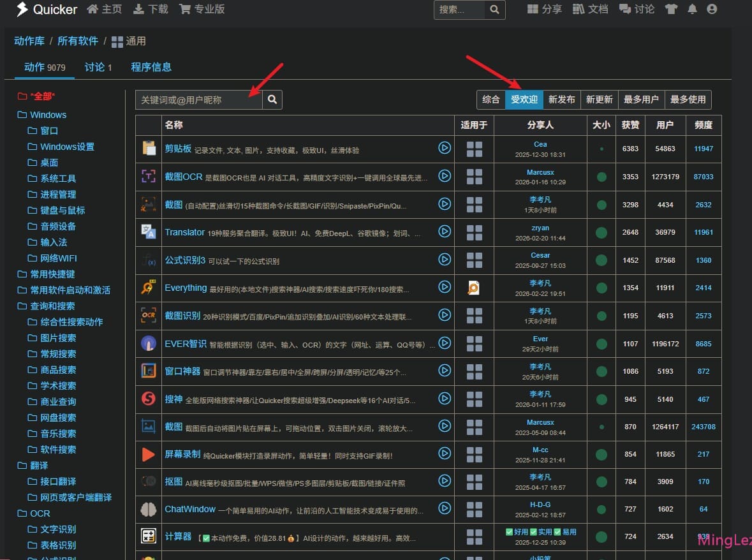Sort actions by 最多用户

click(x=641, y=99)
